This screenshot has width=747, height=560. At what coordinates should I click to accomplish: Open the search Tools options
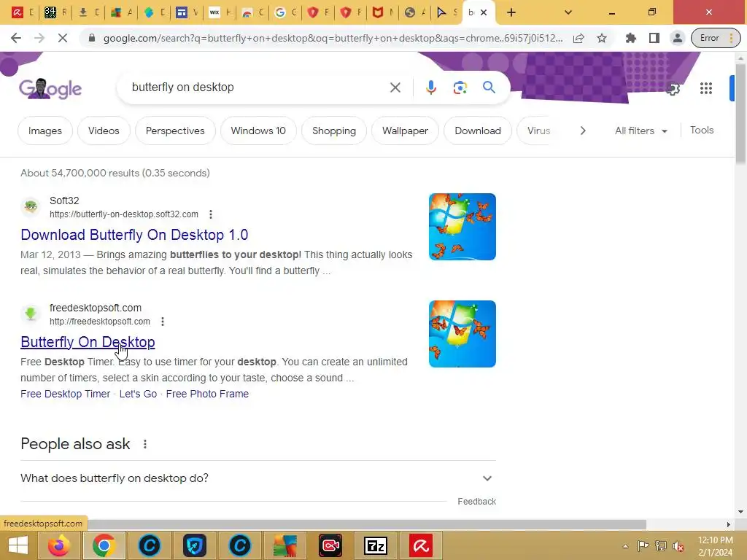click(x=702, y=130)
